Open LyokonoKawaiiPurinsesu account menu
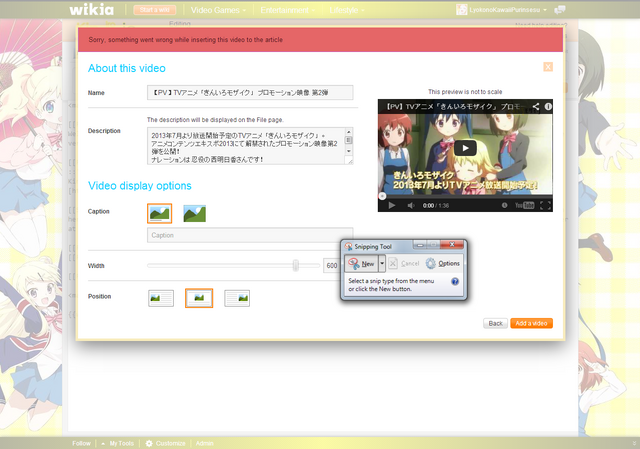The width and height of the screenshot is (640, 449). tap(507, 10)
